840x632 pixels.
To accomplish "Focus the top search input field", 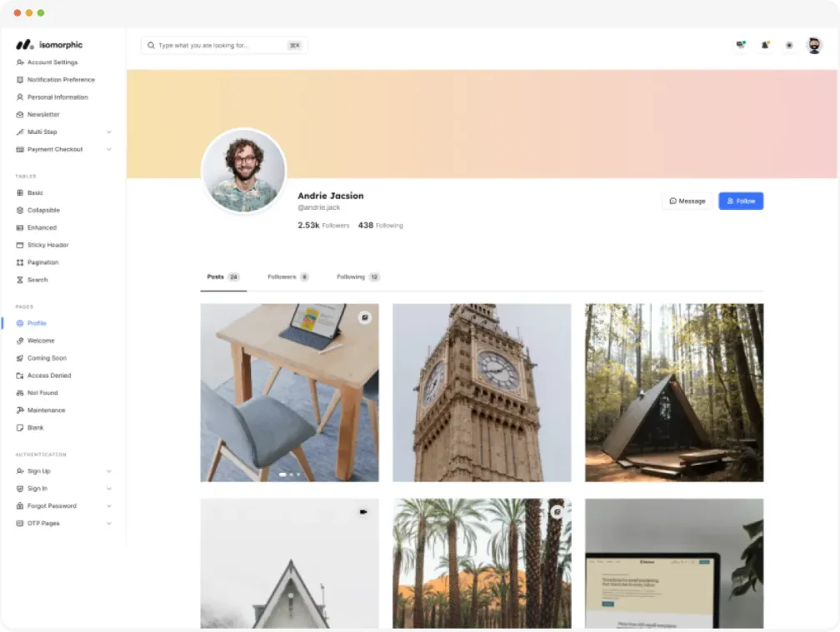I will coord(224,46).
